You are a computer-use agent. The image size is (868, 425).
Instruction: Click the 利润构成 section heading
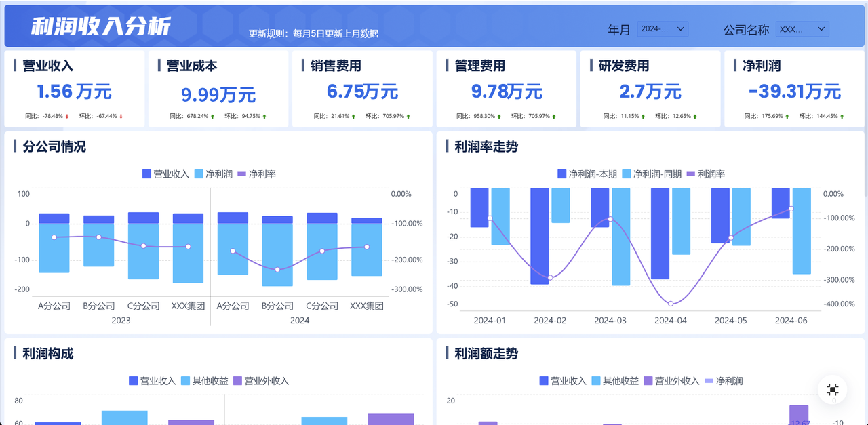pos(47,353)
